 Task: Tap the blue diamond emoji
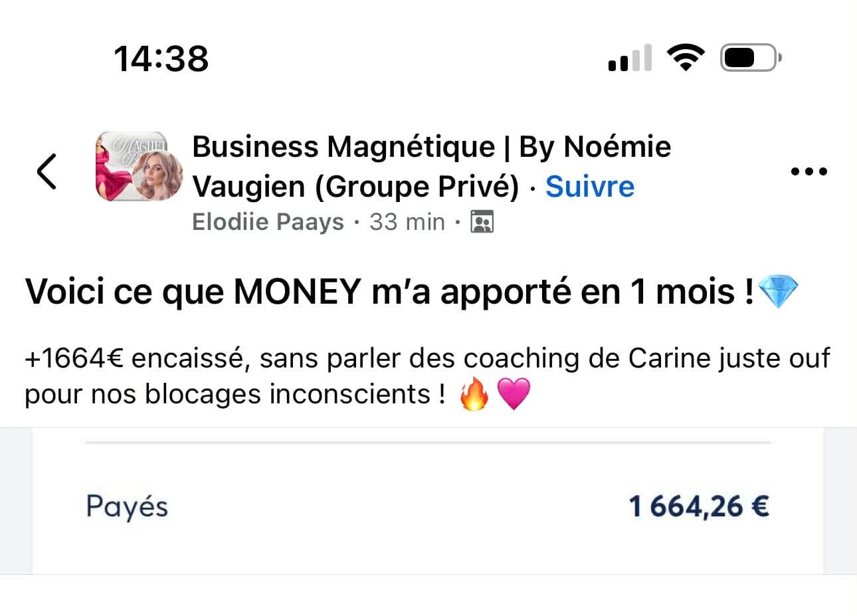(x=777, y=292)
